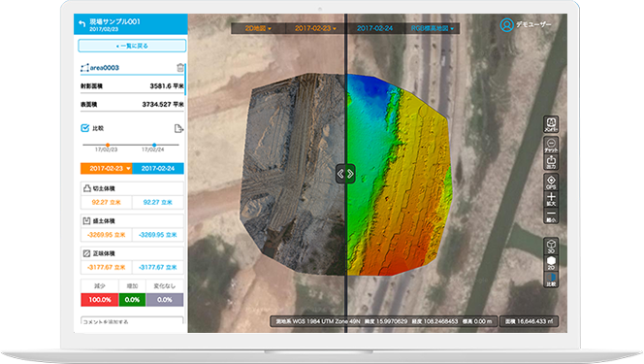The height and width of the screenshot is (364, 644).
Task: Select the blue 2017-02-24 date tab
Action: click(158, 169)
